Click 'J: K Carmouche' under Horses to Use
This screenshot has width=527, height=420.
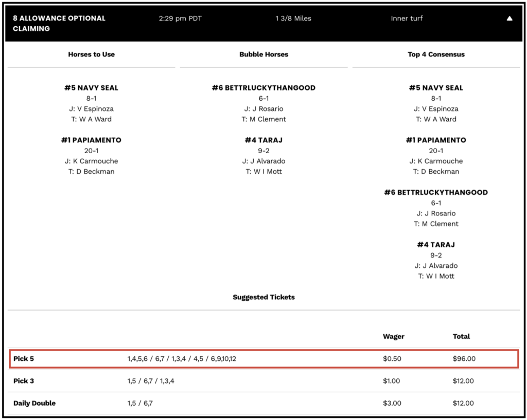(92, 161)
